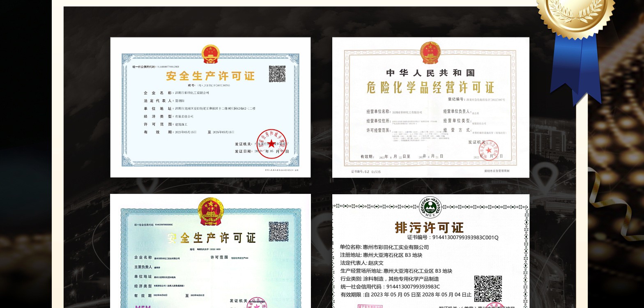Click the 危险化学品经营许可证 gold title
Viewport: 644px width, 308px height.
point(430,87)
